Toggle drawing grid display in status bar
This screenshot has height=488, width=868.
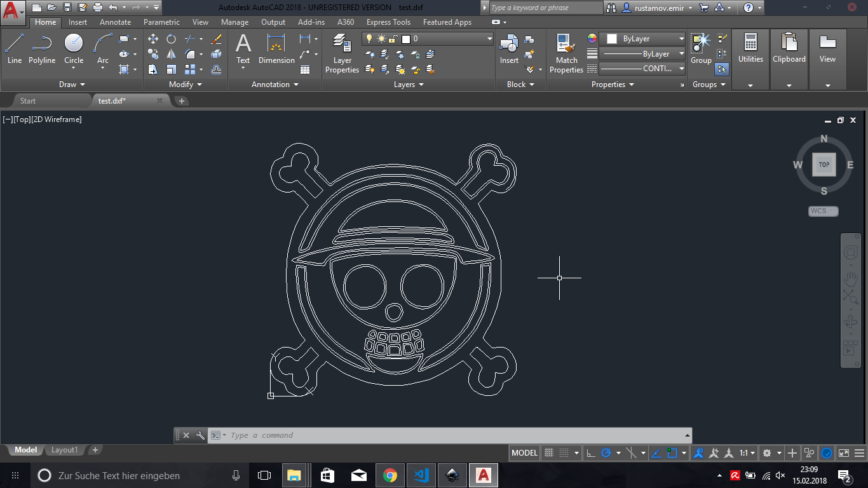pos(549,453)
